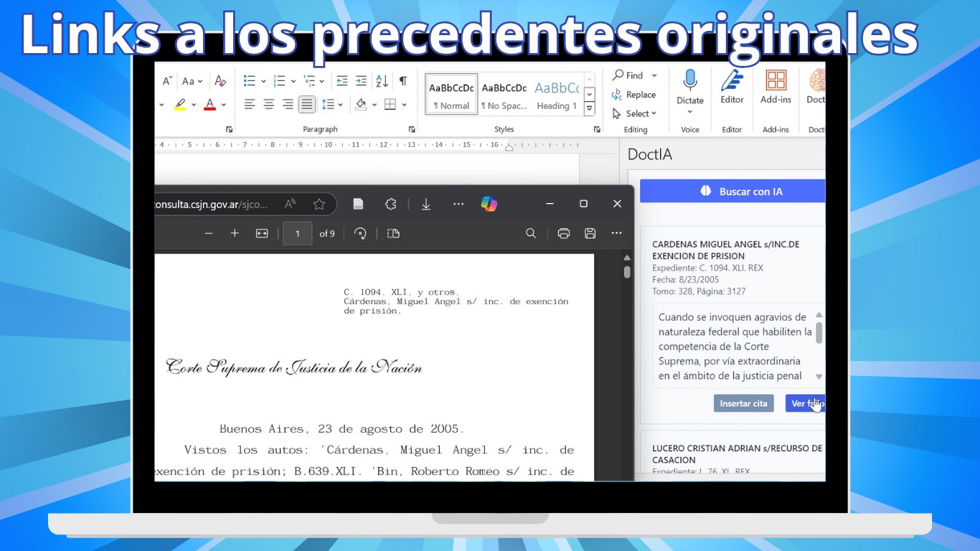Click the PDF page number field
Screen dimensions: 980x551
coord(298,233)
